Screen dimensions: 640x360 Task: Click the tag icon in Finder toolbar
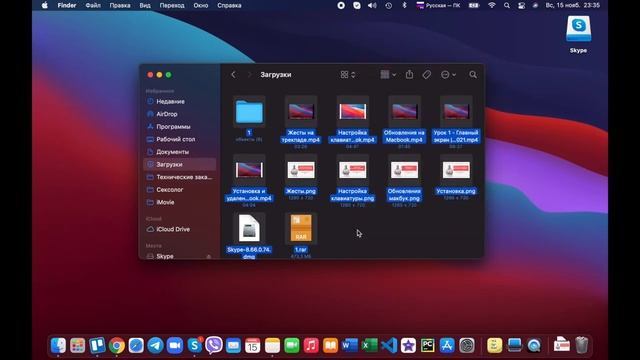point(427,74)
